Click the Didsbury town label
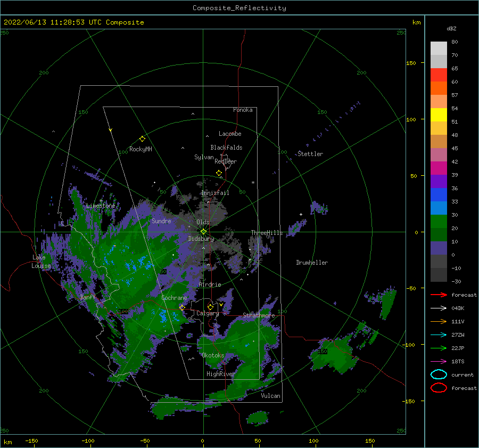This screenshot has width=479, height=448. point(201,239)
